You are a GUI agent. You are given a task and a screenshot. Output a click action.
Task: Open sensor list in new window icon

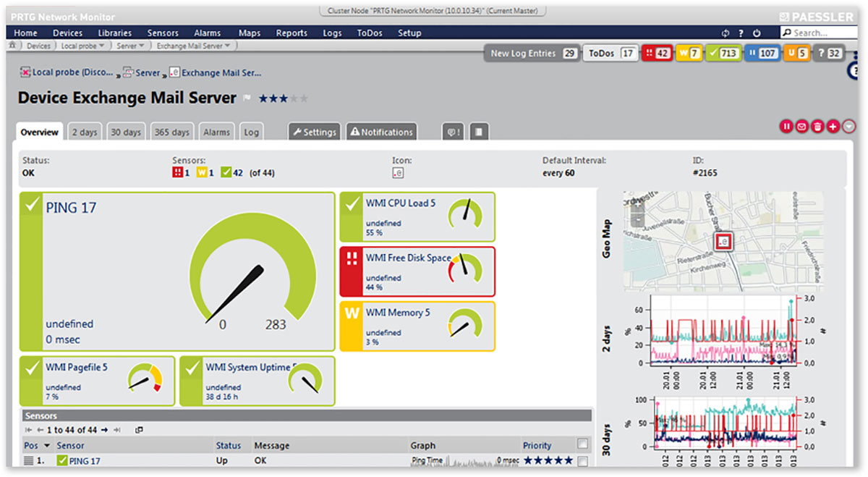click(140, 430)
